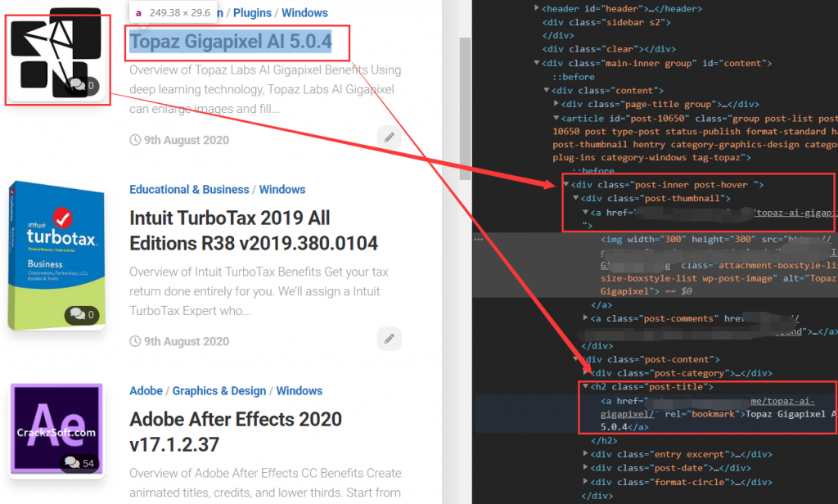Open the Topaz Gigapixel AI 5.0.4 title link
Image resolution: width=838 pixels, height=504 pixels.
pos(230,42)
